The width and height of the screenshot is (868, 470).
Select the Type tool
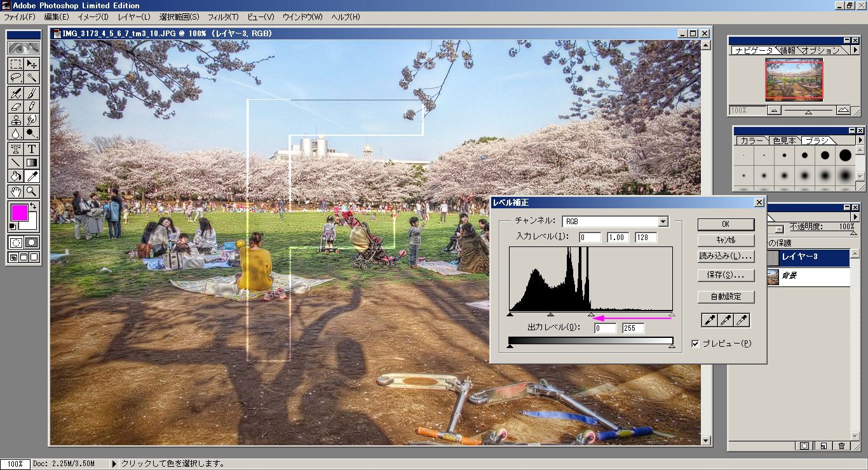point(31,149)
